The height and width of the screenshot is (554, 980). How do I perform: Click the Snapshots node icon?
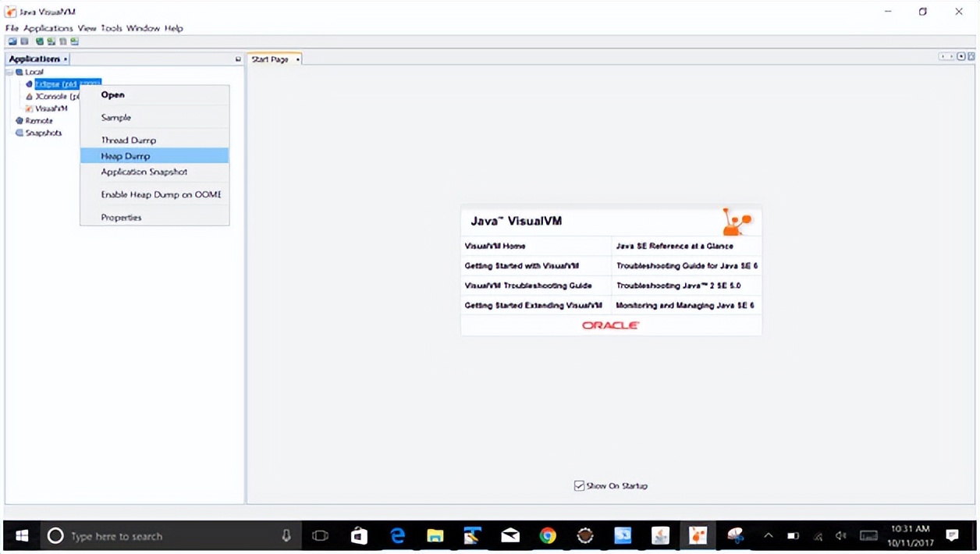coord(20,133)
